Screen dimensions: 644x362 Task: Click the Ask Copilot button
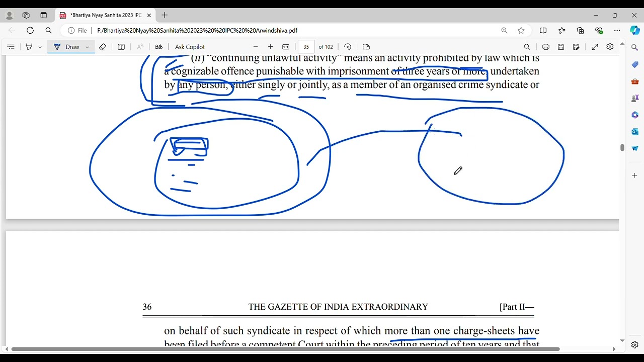(190, 47)
